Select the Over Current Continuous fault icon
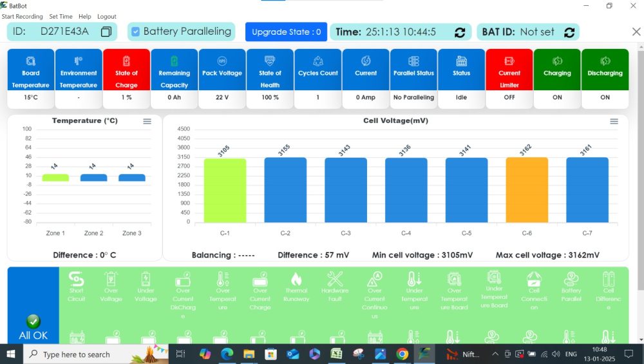Screen dimensions: 644x364 pyautogui.click(x=375, y=279)
